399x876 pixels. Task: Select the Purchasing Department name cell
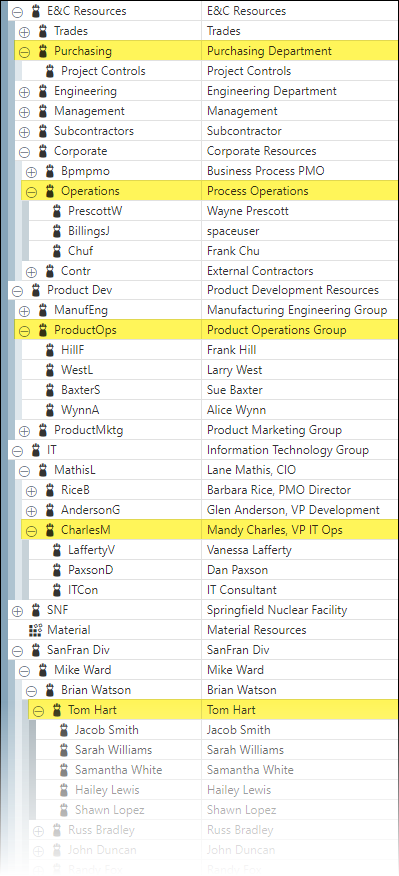coord(300,51)
